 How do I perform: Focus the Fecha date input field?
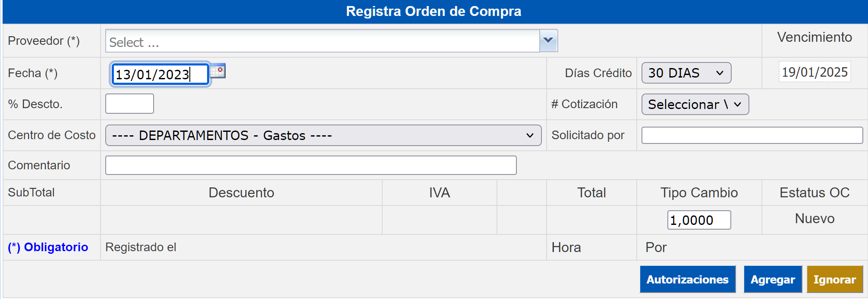coord(160,74)
